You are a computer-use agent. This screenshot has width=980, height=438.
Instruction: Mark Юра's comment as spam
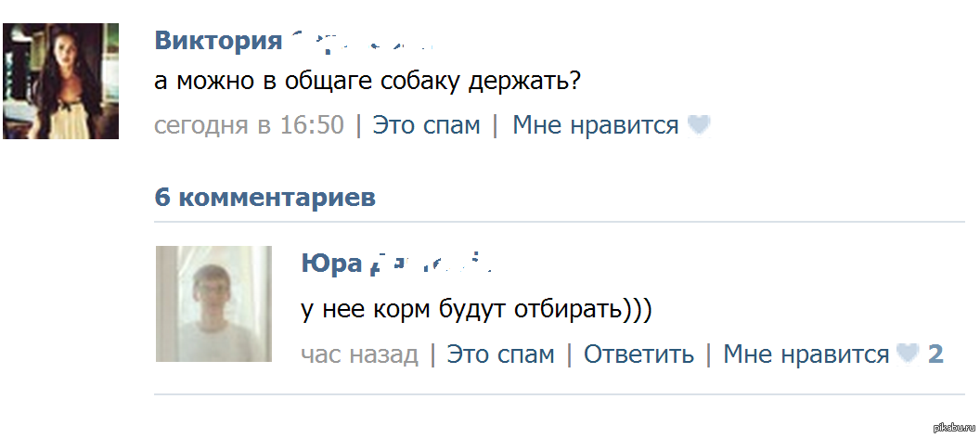(x=500, y=354)
